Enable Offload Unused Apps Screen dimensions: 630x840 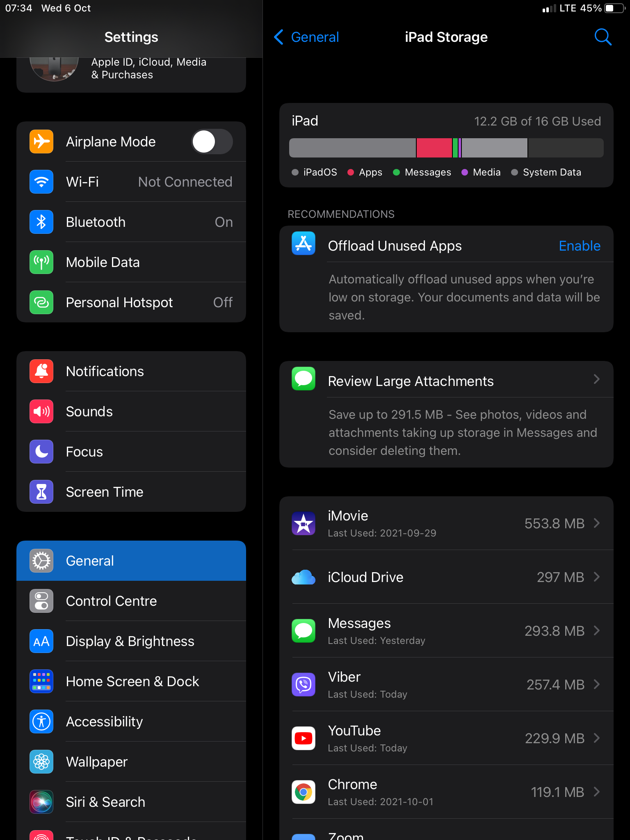click(x=580, y=246)
